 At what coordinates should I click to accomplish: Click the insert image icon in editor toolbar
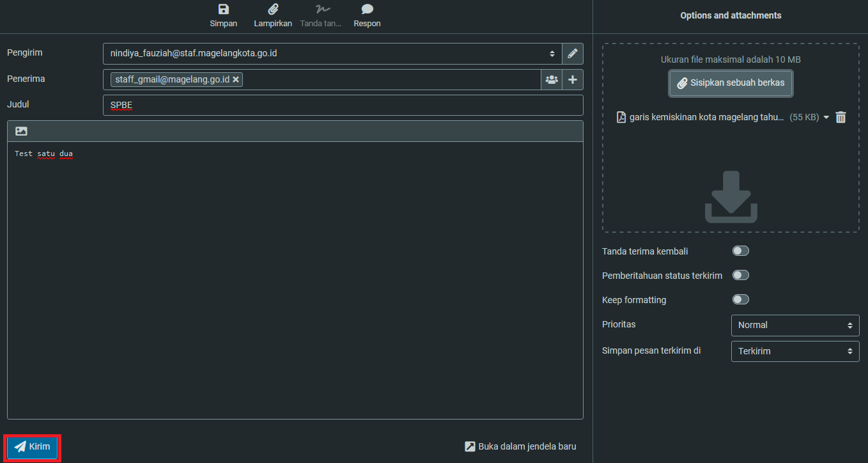[21, 131]
